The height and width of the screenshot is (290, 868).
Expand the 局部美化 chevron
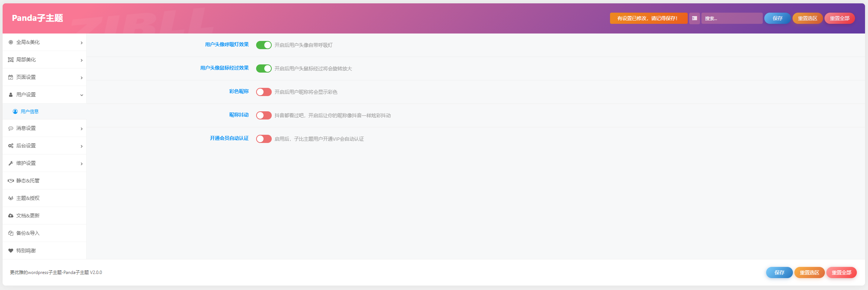pyautogui.click(x=81, y=60)
